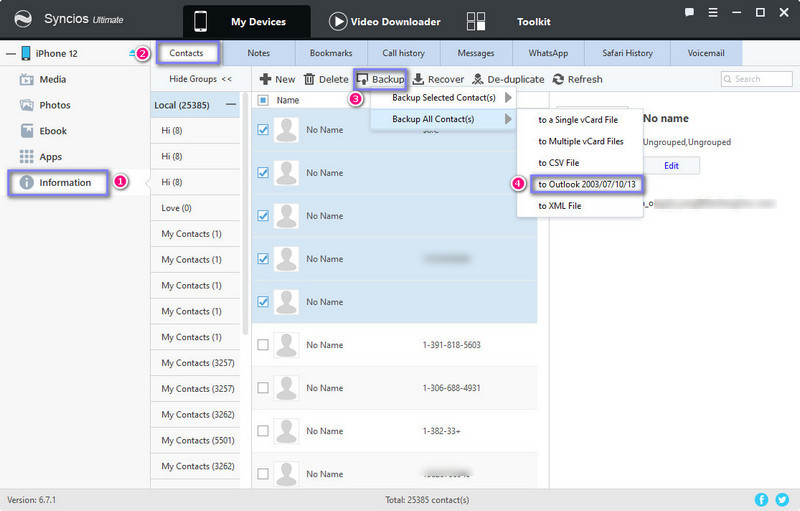Switch to the Call history tab
This screenshot has width=800, height=511.
(404, 53)
